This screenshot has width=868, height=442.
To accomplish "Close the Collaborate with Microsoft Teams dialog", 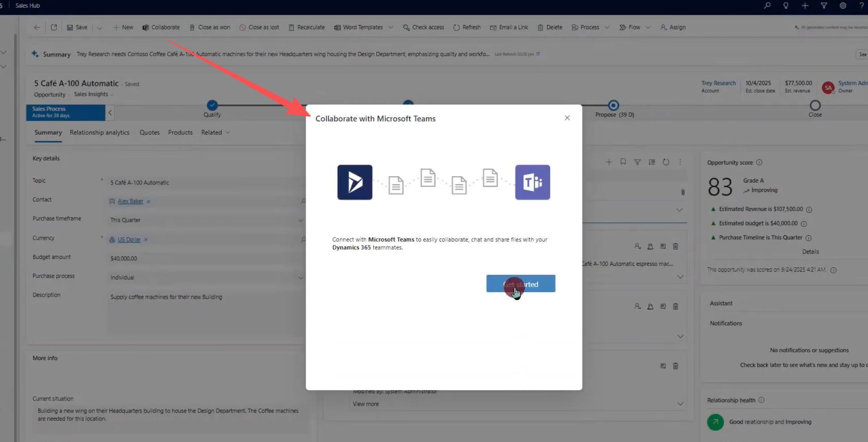I will click(x=567, y=118).
